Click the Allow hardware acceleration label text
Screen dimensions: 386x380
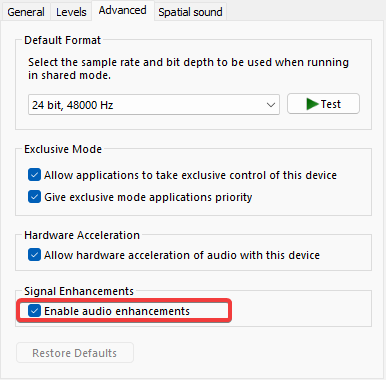point(182,255)
